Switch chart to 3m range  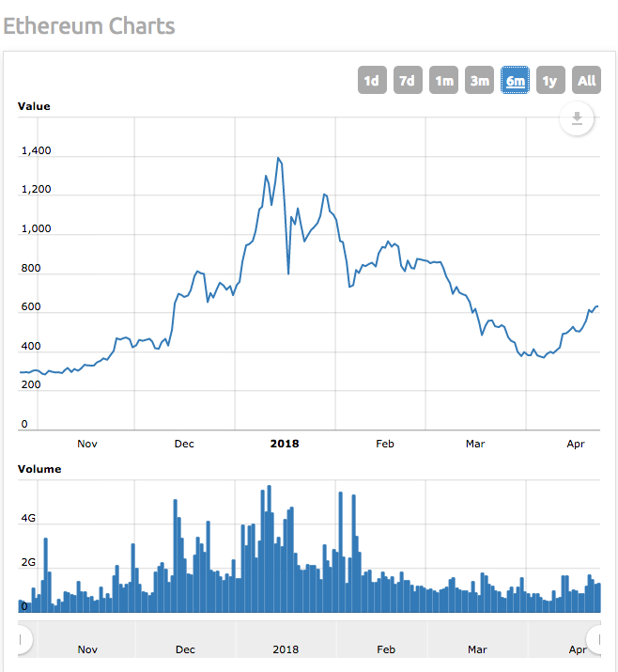479,80
